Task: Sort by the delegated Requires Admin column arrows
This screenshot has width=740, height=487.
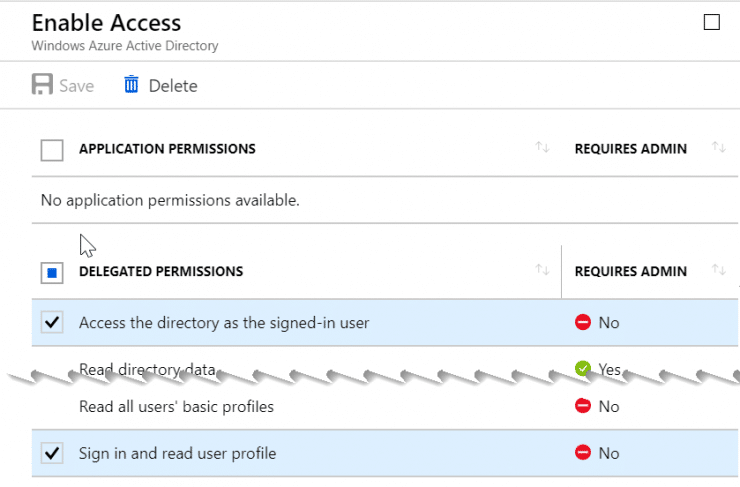Action: 718,270
